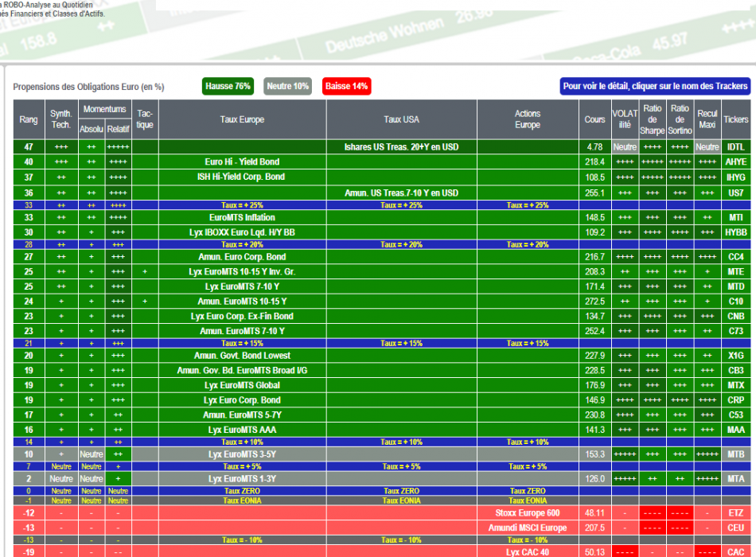This screenshot has height=557, width=756.
Task: Open the Lyx EuroMTS 7-10 Y tracker
Action: 242,286
